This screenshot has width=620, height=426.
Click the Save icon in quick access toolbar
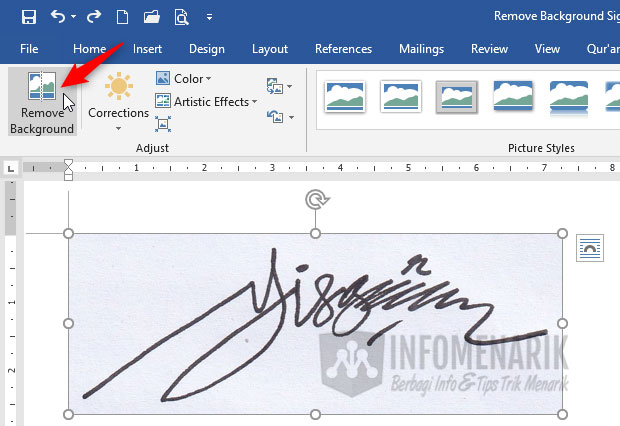coord(29,17)
